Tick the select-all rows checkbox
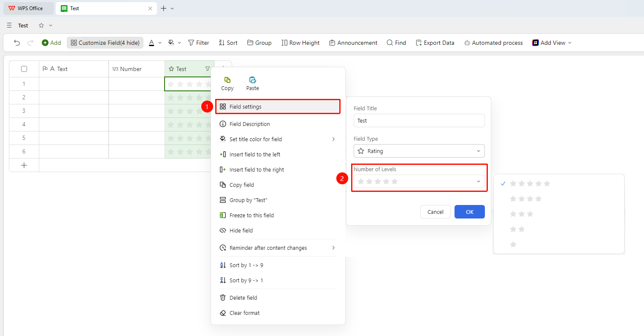Screen dimensions: 644x336 pos(24,69)
